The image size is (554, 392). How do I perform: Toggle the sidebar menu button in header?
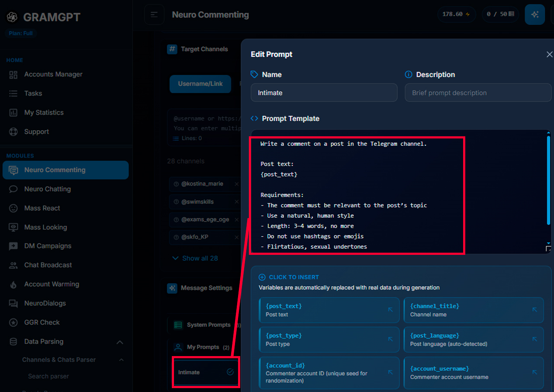coord(154,15)
